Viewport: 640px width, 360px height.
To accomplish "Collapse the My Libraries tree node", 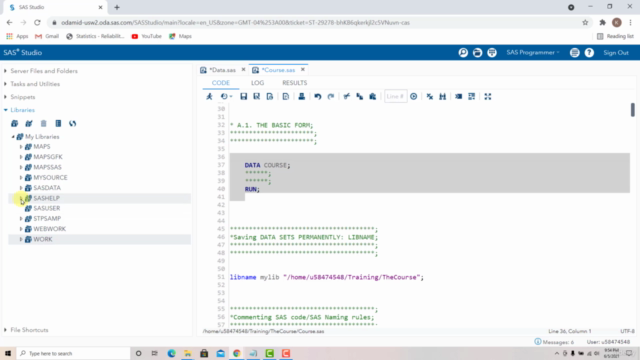I will pyautogui.click(x=13, y=137).
